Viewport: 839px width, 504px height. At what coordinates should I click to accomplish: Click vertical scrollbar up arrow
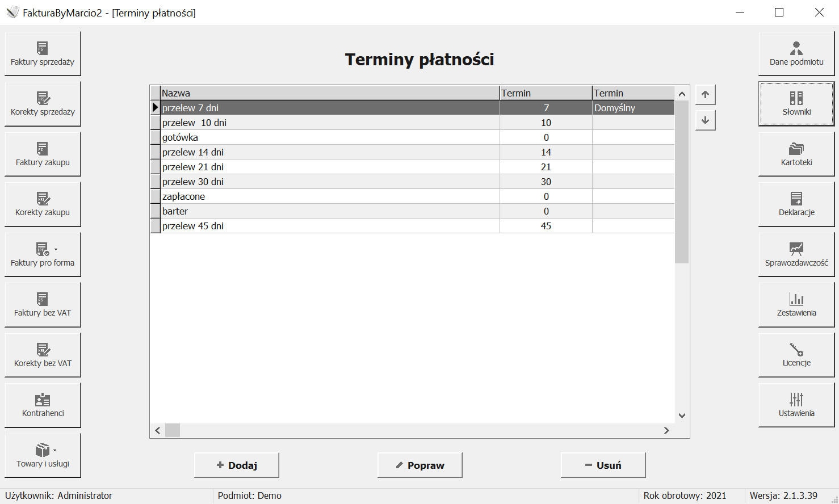coord(682,94)
